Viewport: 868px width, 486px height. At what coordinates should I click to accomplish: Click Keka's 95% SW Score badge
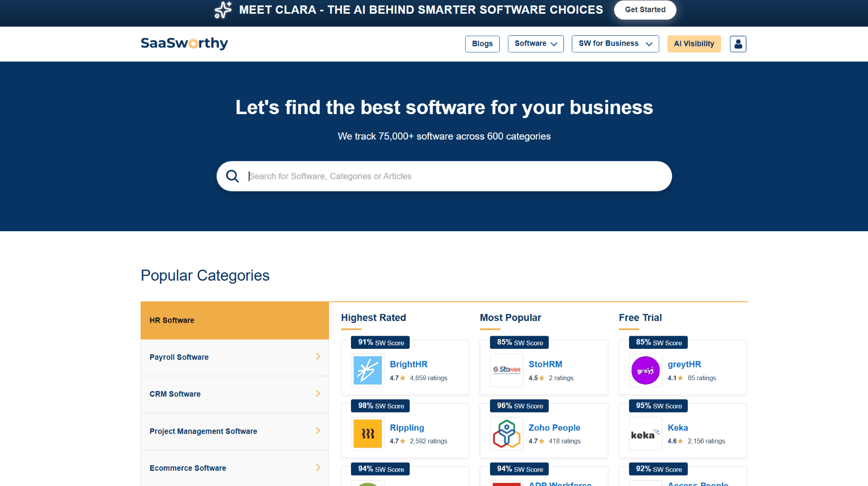coord(658,406)
